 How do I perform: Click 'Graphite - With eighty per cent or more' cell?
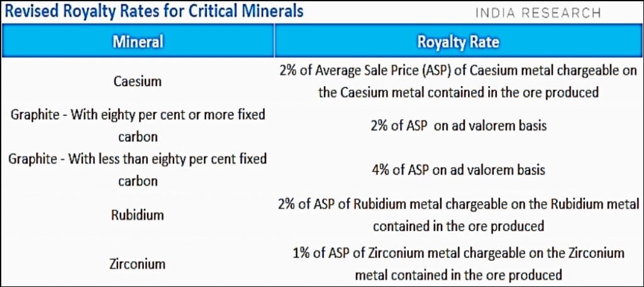coord(138,126)
